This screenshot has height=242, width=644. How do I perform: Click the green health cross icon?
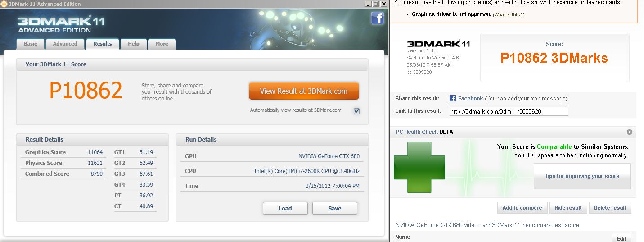[x=419, y=167]
